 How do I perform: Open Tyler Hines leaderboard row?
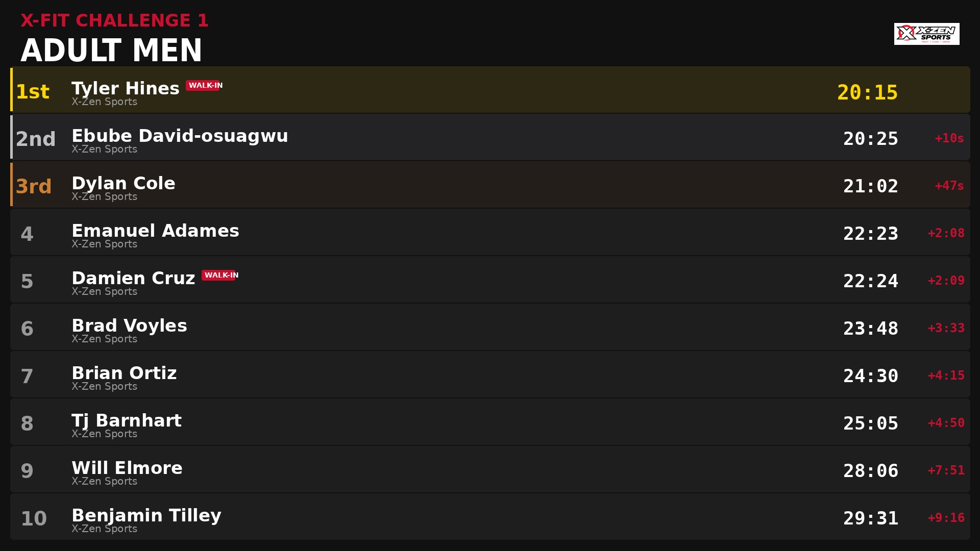(x=490, y=90)
